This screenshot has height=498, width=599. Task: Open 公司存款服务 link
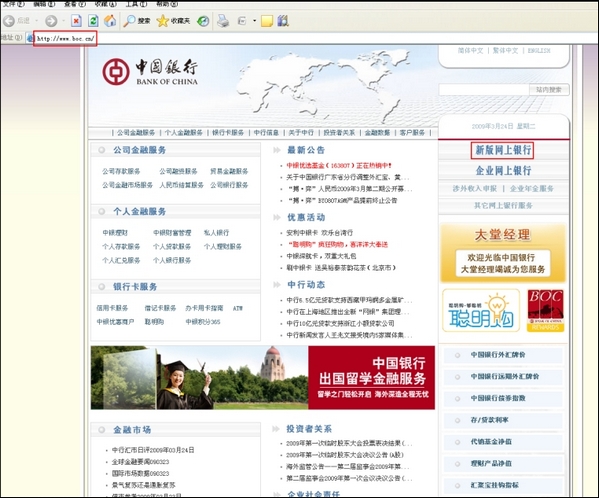point(121,171)
